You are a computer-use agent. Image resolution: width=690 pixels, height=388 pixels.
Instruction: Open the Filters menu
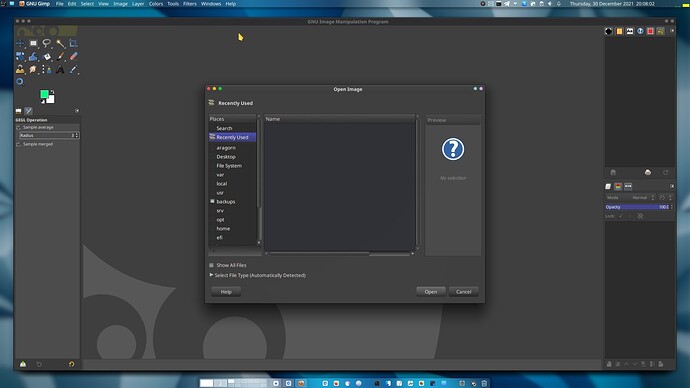(x=190, y=4)
